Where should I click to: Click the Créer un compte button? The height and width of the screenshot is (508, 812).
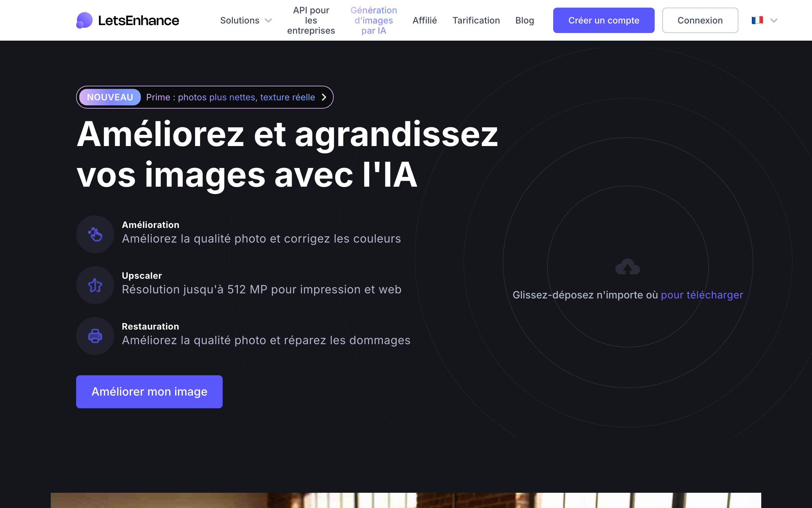pyautogui.click(x=604, y=20)
